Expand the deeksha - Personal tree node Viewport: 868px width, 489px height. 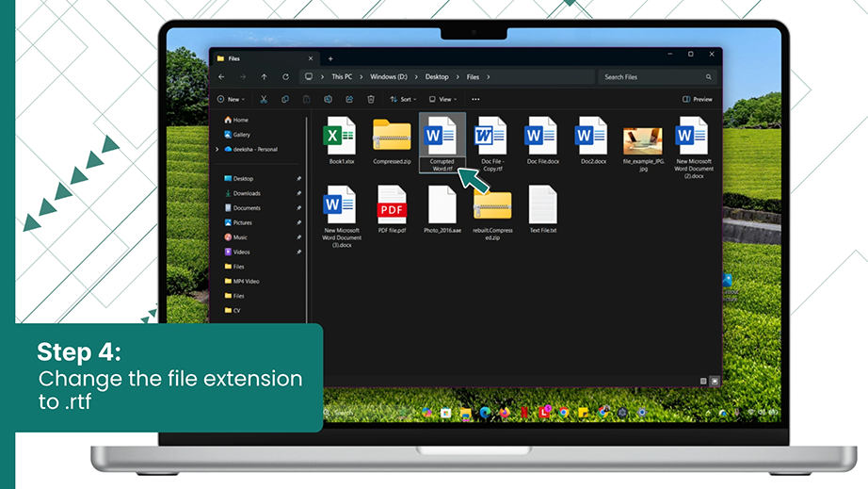click(217, 150)
